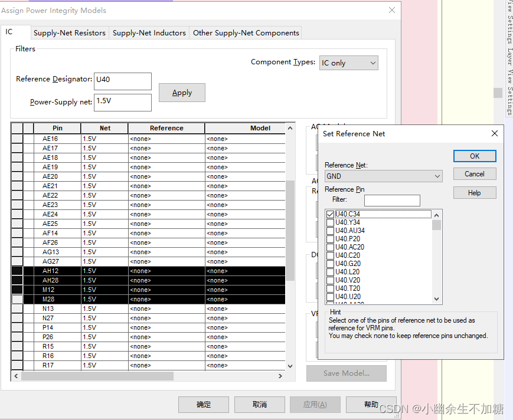Image resolution: width=513 pixels, height=420 pixels.
Task: Click the 确定 button
Action: [204, 405]
